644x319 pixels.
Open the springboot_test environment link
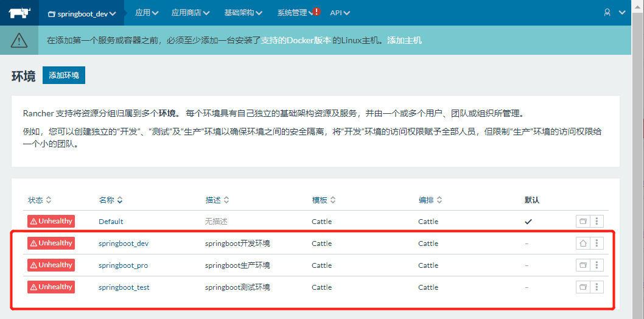(124, 287)
